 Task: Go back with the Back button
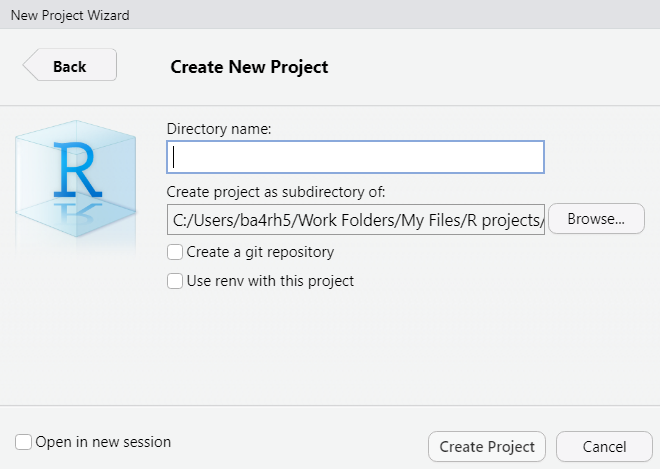click(70, 65)
